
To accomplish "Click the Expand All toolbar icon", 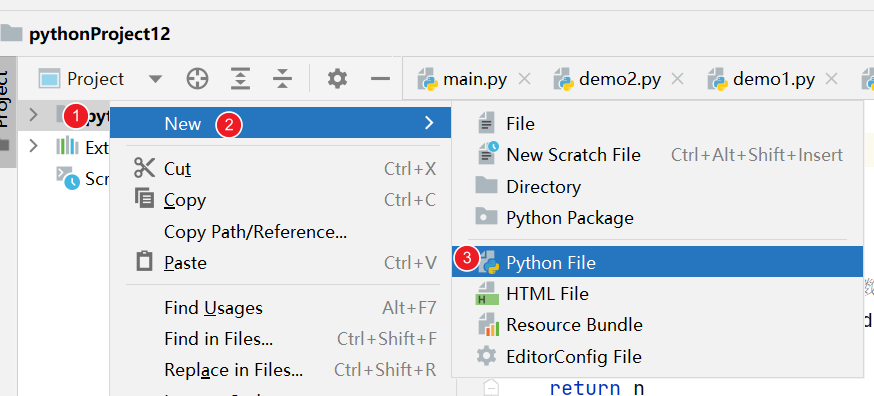I will tap(240, 79).
